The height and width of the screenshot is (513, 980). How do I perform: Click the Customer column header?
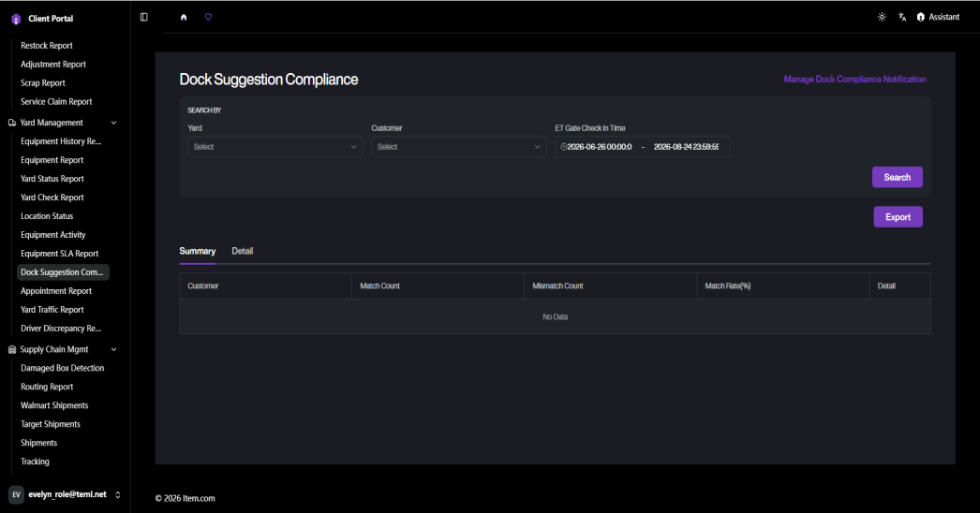[x=266, y=286]
